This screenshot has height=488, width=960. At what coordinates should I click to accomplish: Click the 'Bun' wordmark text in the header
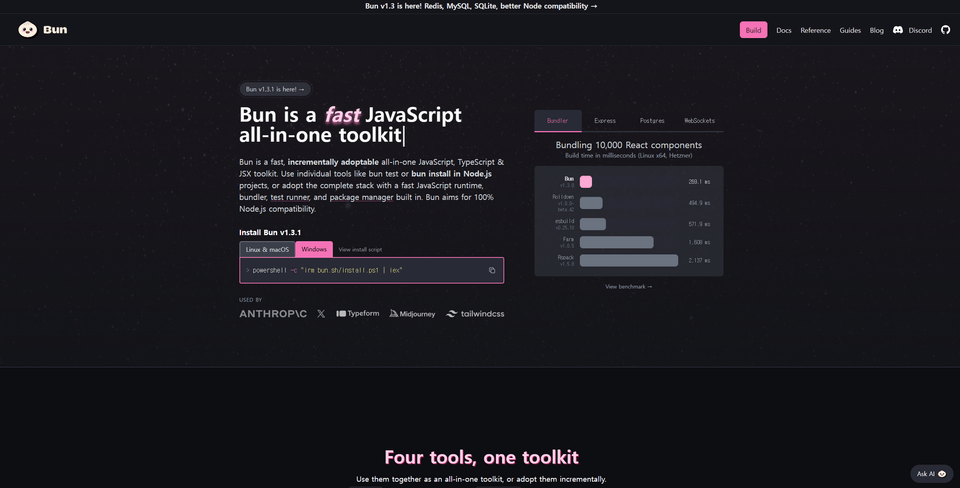pyautogui.click(x=55, y=29)
